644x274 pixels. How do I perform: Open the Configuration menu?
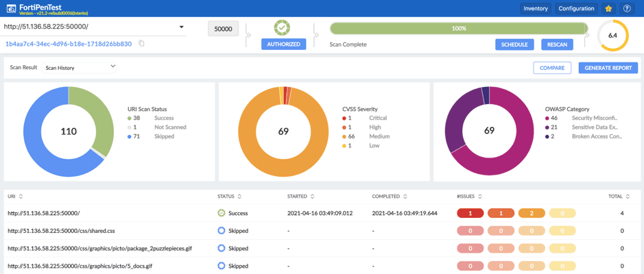tap(576, 9)
